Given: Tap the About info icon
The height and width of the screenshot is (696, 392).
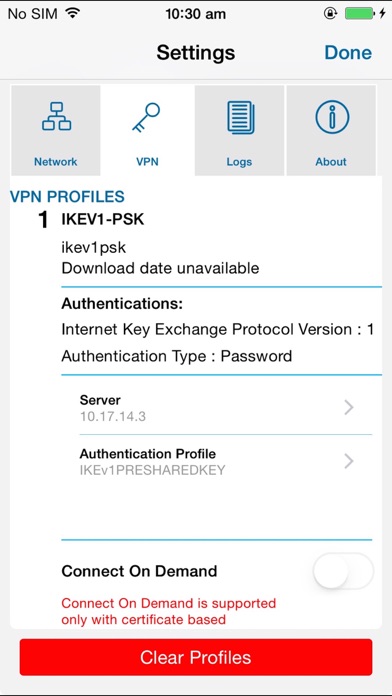Looking at the screenshot, I should pyautogui.click(x=332, y=117).
